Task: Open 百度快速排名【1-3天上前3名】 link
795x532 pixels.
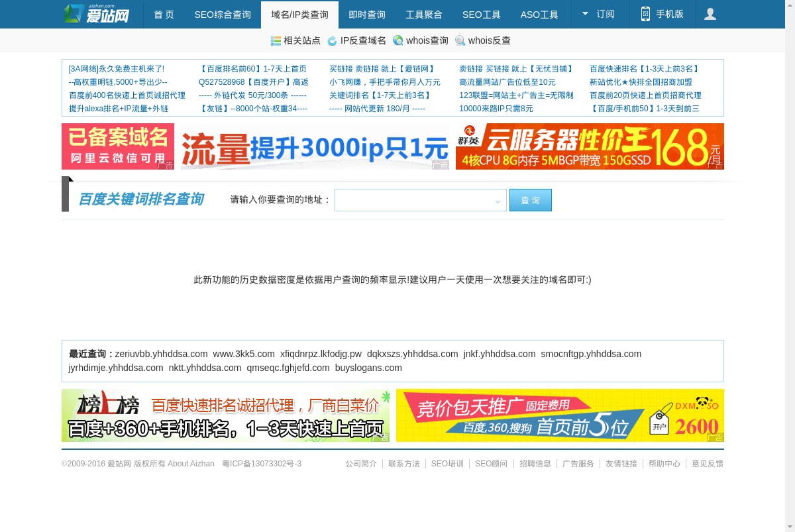Action: coord(645,69)
